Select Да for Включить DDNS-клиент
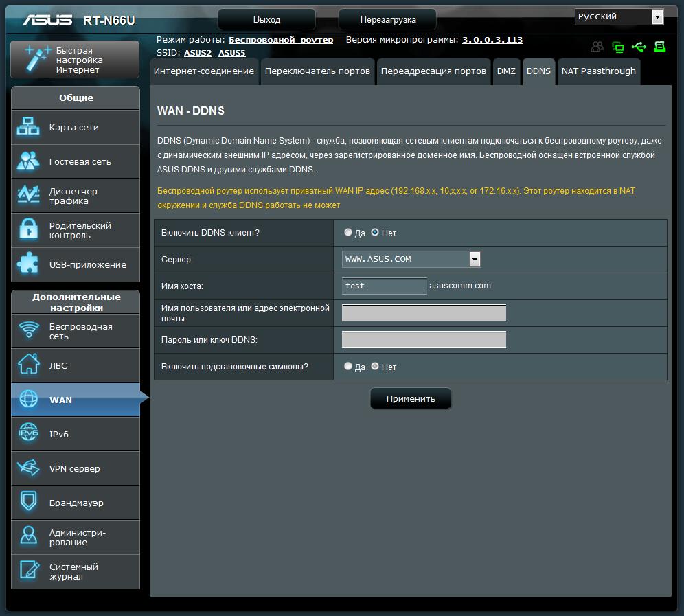This screenshot has width=684, height=616. (x=347, y=232)
